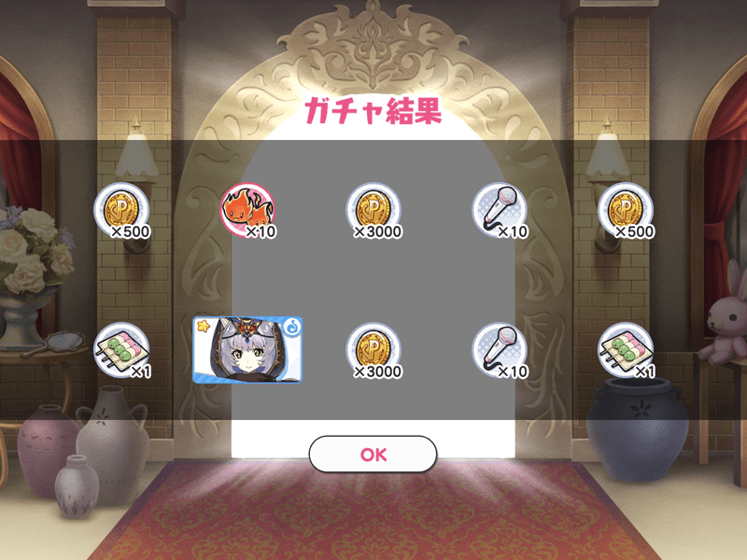
Task: Tap the ×3000 coin next to the character card
Action: tap(374, 351)
